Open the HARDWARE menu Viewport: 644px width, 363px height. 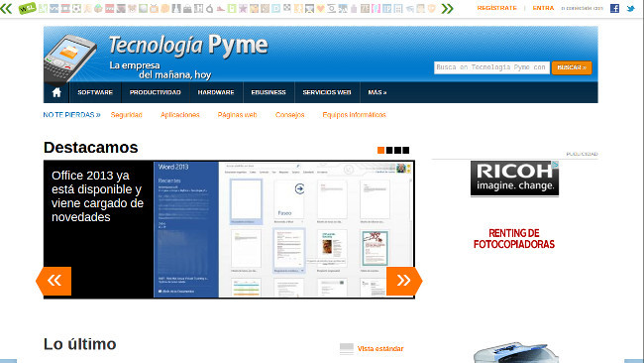[x=216, y=92]
